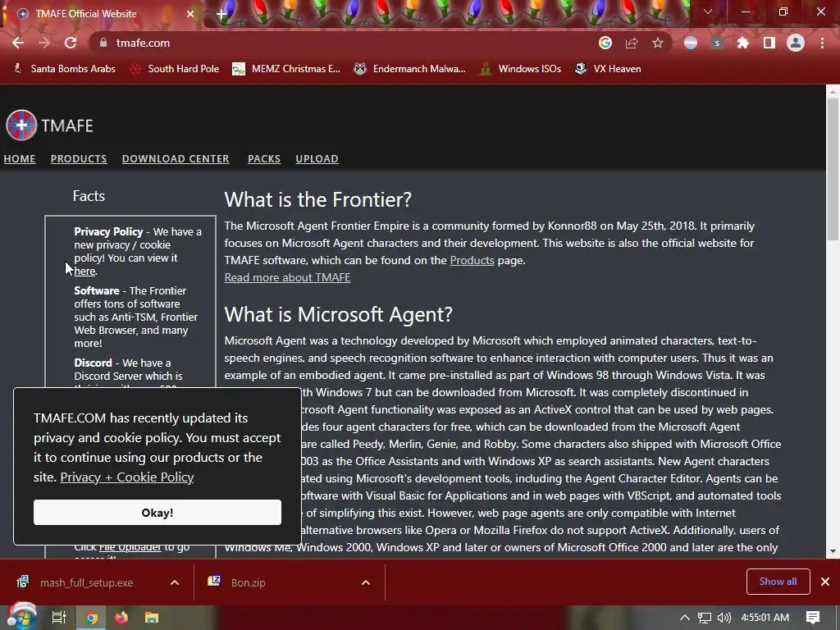Click Read more about TMAFE link
Viewport: 840px width, 630px height.
287,277
